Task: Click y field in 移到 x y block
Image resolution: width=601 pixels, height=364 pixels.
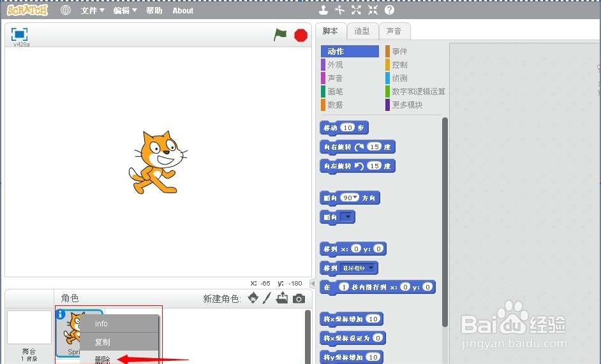Action: point(378,249)
